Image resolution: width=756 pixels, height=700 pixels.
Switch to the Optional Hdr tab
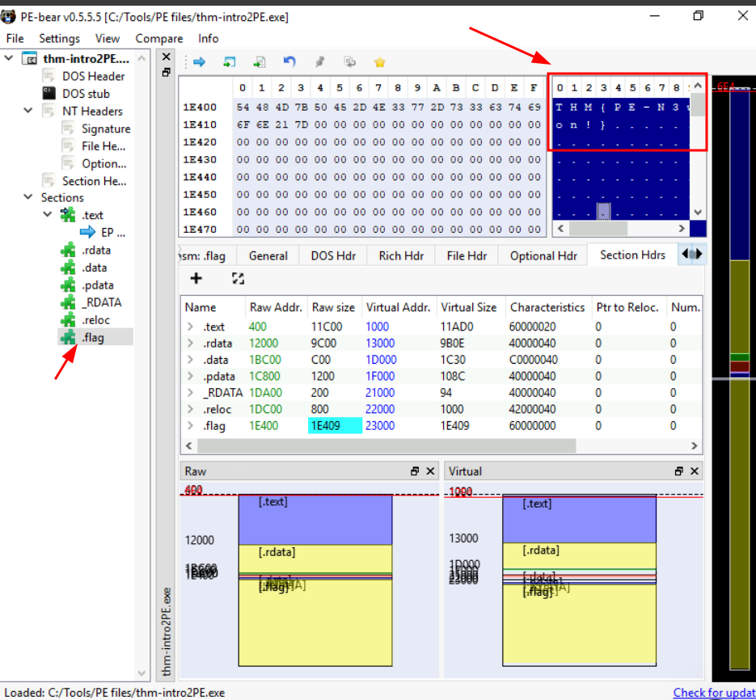543,256
